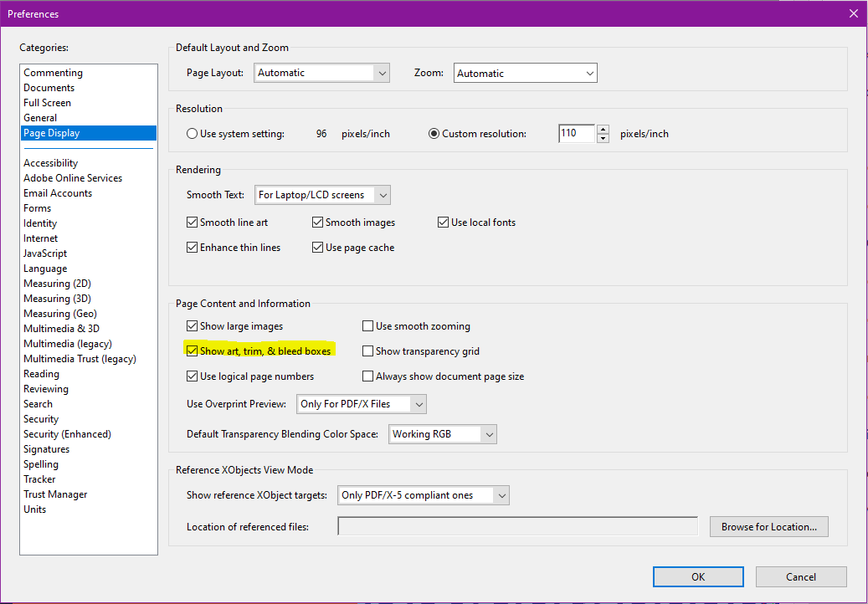Viewport: 868px width, 604px height.
Task: Choose the General category
Action: [40, 117]
